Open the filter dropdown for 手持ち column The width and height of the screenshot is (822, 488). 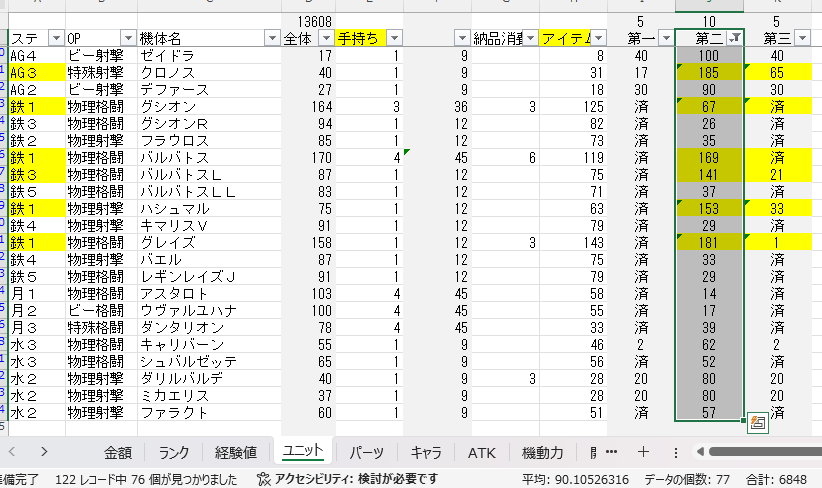(394, 38)
